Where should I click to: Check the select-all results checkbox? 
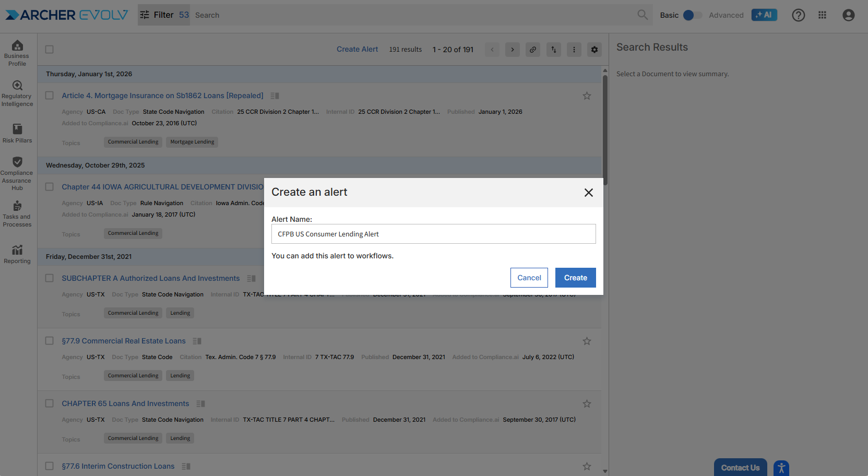pyautogui.click(x=50, y=50)
